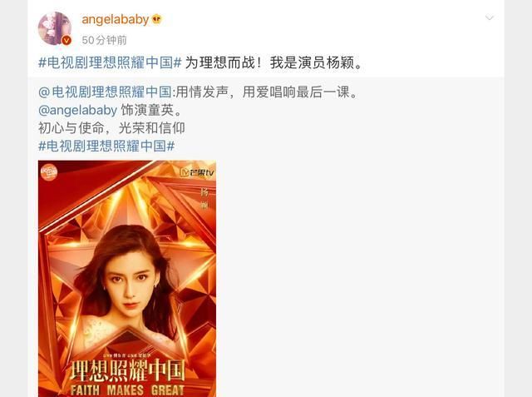Click the Mango TV logo on poster
The image size is (532, 397).
pyautogui.click(x=197, y=172)
